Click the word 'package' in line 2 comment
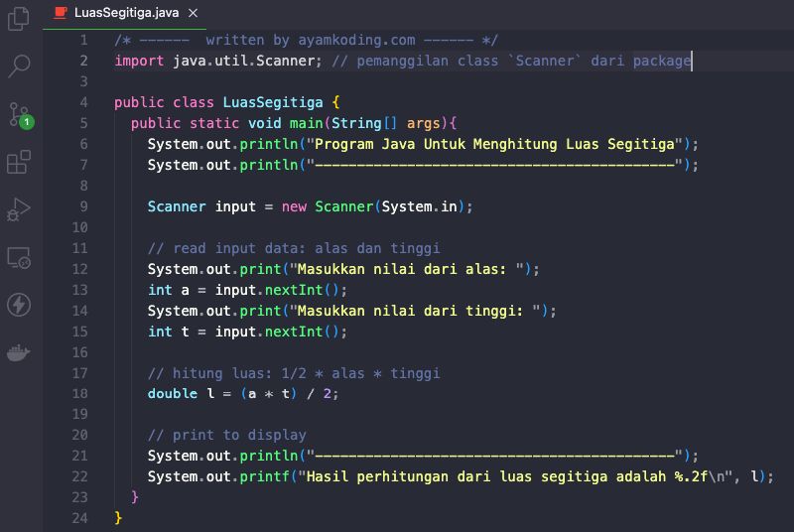The image size is (794, 532). click(661, 61)
